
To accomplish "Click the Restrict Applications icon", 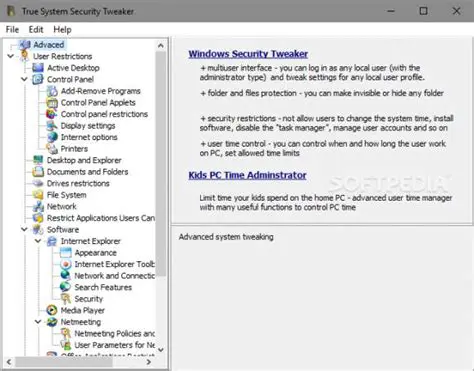I will [x=38, y=218].
